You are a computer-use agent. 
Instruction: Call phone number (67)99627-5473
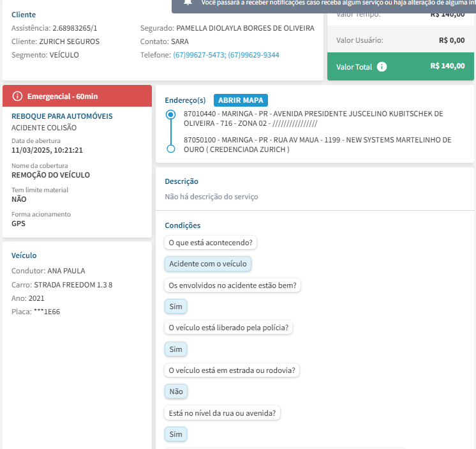tap(200, 55)
